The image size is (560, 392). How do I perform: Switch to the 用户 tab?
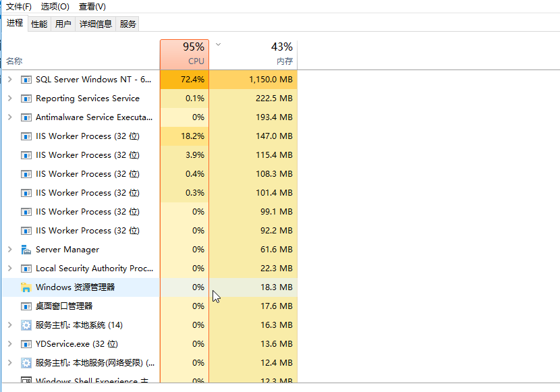(63, 24)
